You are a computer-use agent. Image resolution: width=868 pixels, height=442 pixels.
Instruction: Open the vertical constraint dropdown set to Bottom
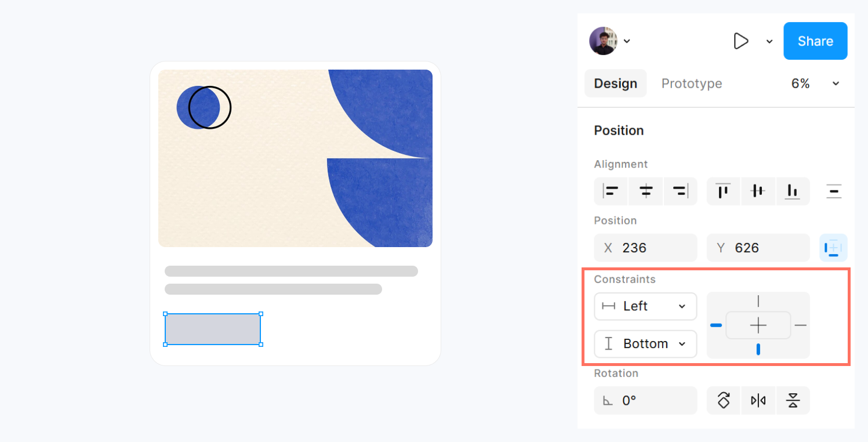pyautogui.click(x=645, y=343)
